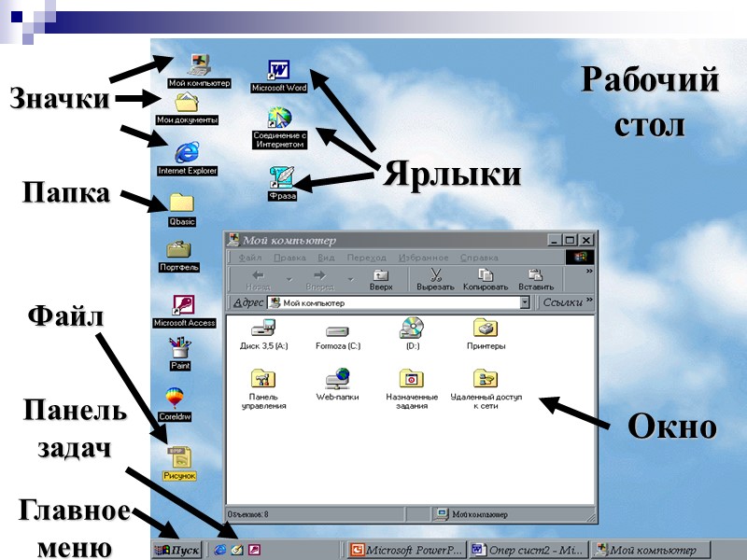Click the Назад back arrow button

pyautogui.click(x=259, y=279)
